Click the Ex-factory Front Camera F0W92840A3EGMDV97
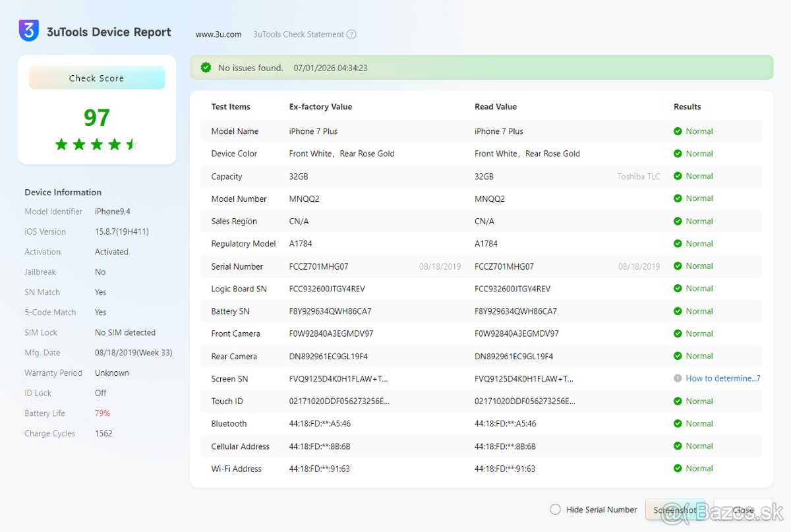This screenshot has width=791, height=532. point(331,334)
